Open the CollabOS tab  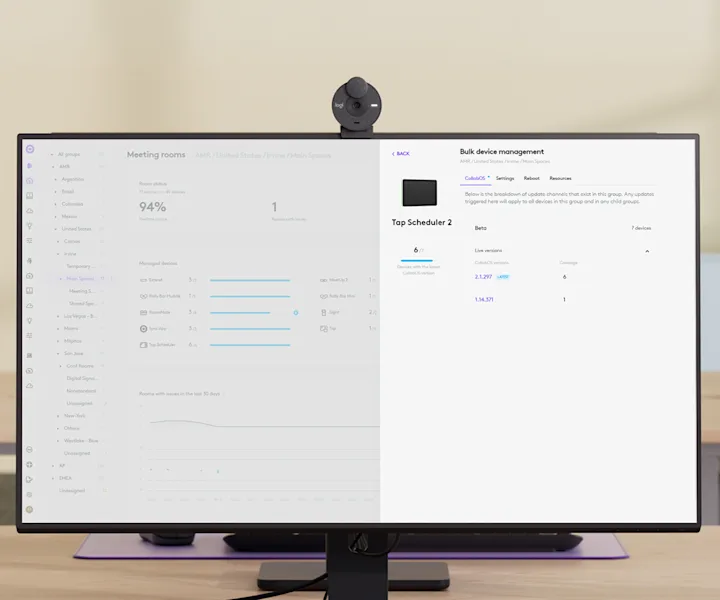coord(475,178)
